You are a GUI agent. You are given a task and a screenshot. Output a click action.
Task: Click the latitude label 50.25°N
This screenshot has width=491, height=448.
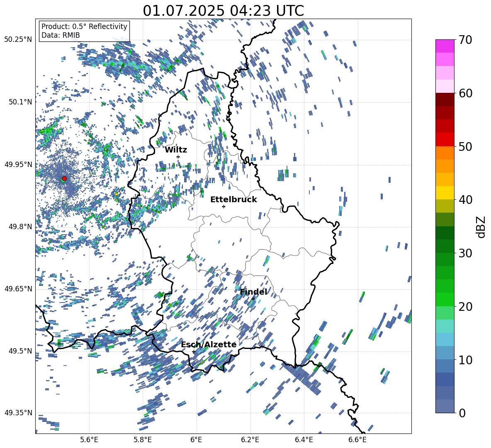click(x=18, y=40)
